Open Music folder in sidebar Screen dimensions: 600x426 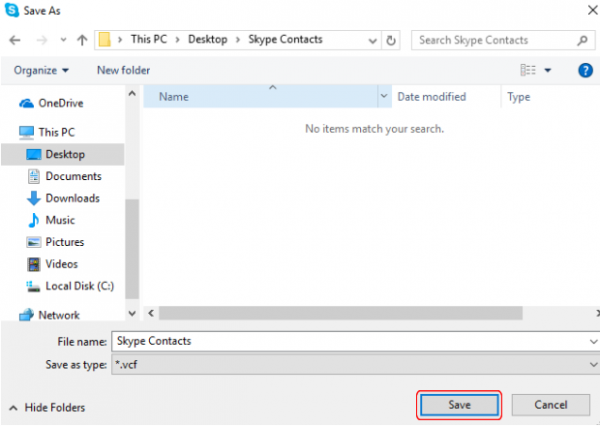pyautogui.click(x=59, y=220)
